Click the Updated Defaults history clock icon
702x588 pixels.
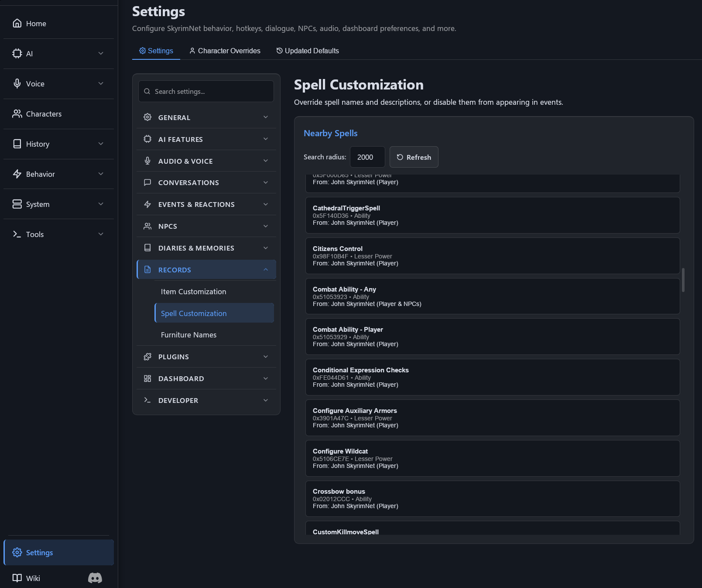pyautogui.click(x=280, y=51)
